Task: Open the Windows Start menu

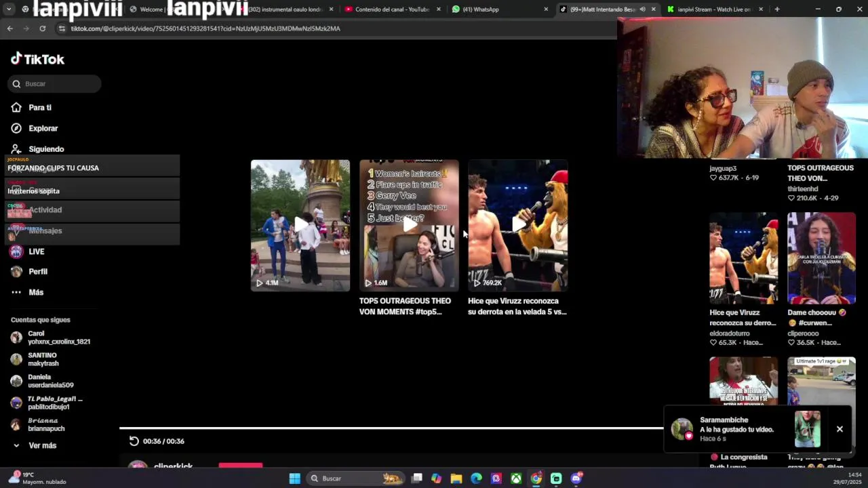Action: (294, 479)
